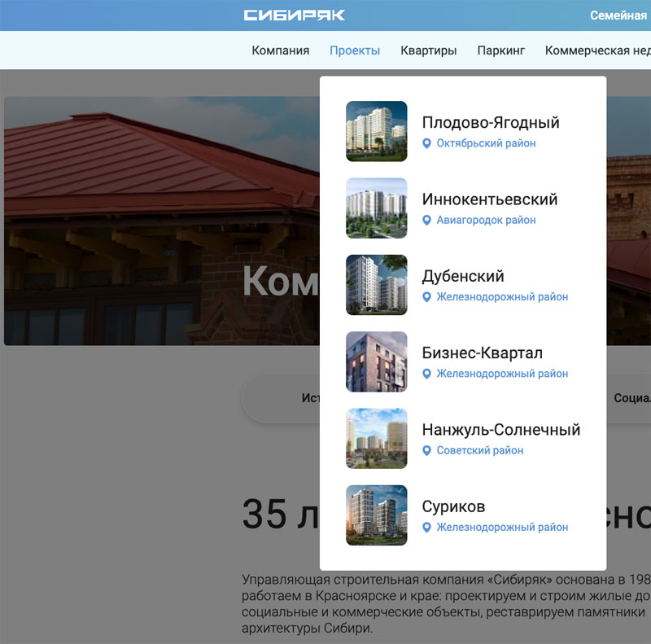
Task: Click location pin in the Суриков row
Action: tap(426, 528)
